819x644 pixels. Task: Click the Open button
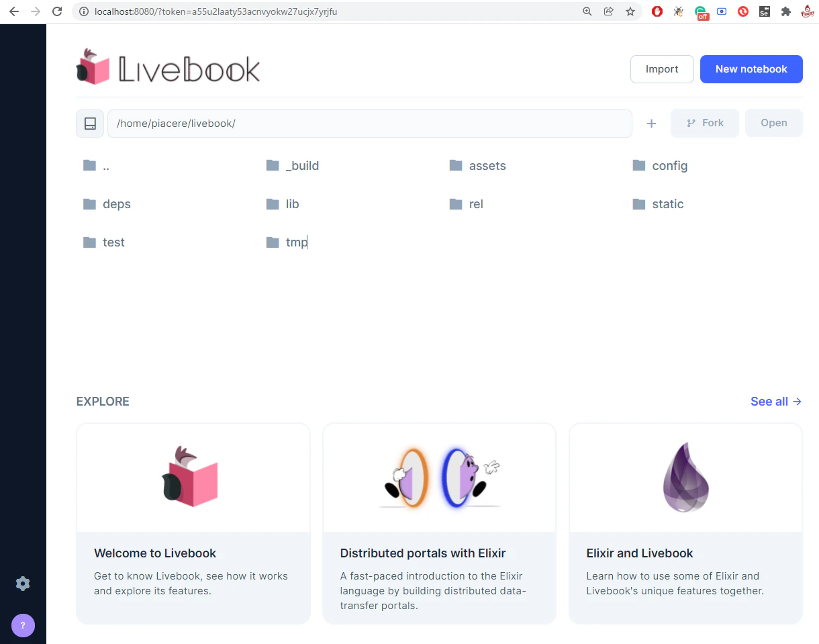pyautogui.click(x=774, y=124)
